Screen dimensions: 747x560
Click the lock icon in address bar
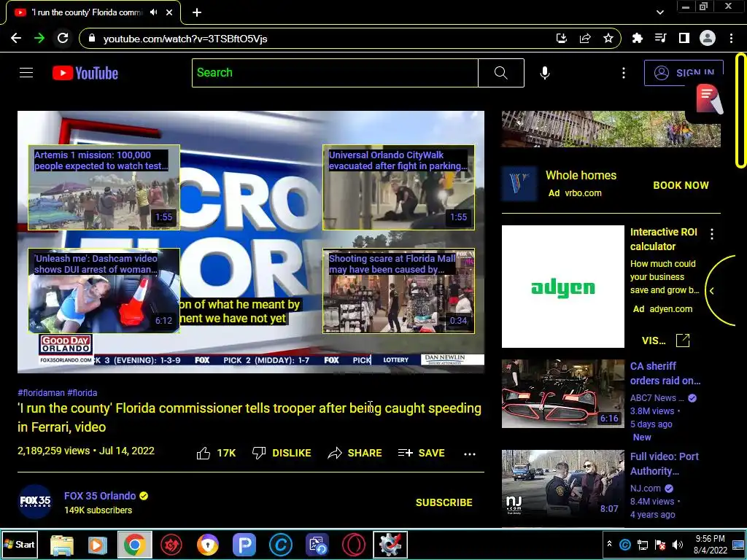coord(92,39)
